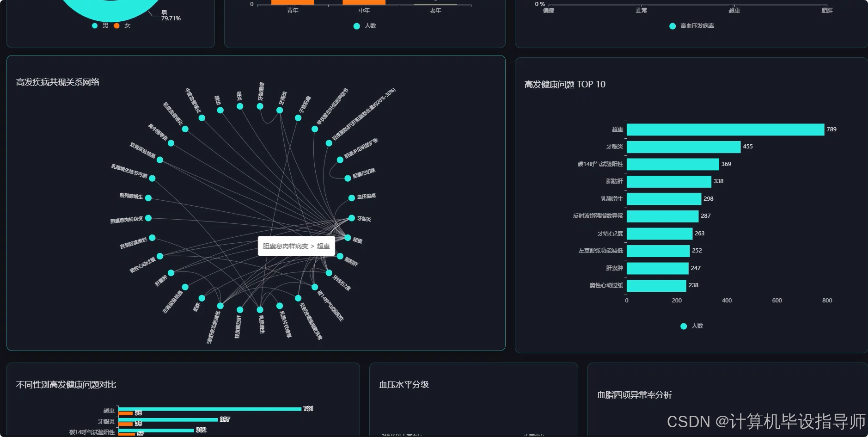Select the 胆囊已切除 network node

click(348, 178)
